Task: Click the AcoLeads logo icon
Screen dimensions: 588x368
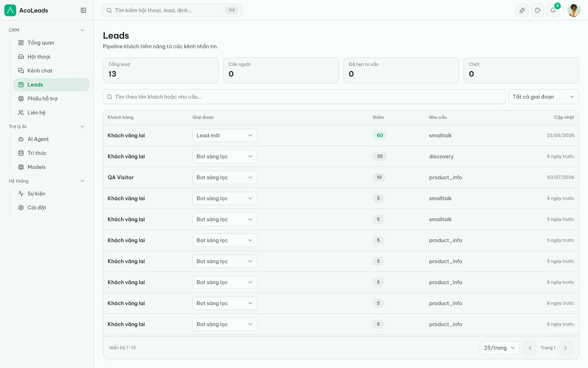Action: tap(10, 10)
